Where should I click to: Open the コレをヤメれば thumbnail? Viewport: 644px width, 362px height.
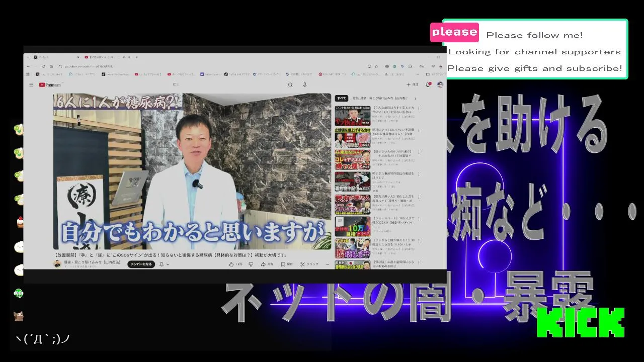[353, 160]
